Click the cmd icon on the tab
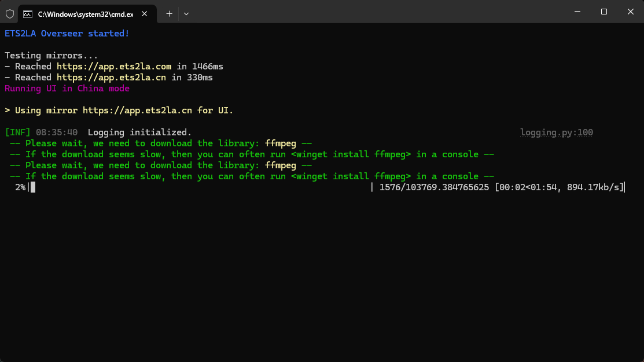 coord(28,13)
